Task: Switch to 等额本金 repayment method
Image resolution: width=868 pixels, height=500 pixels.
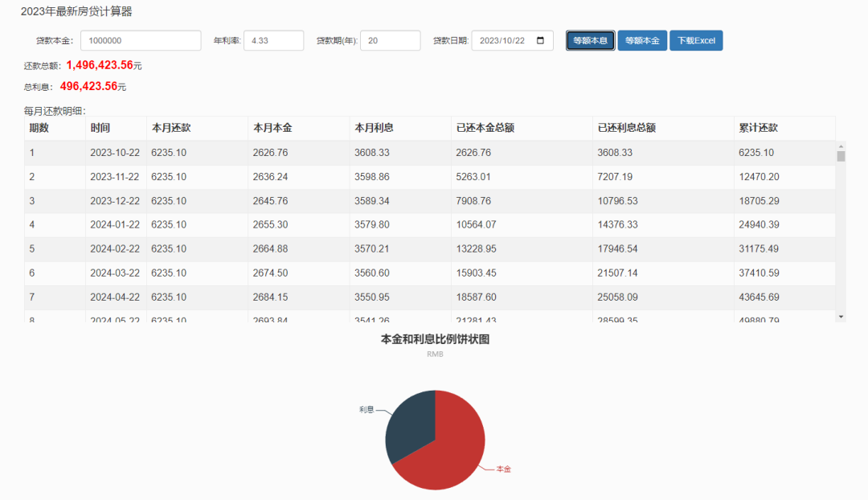Action: [x=642, y=41]
